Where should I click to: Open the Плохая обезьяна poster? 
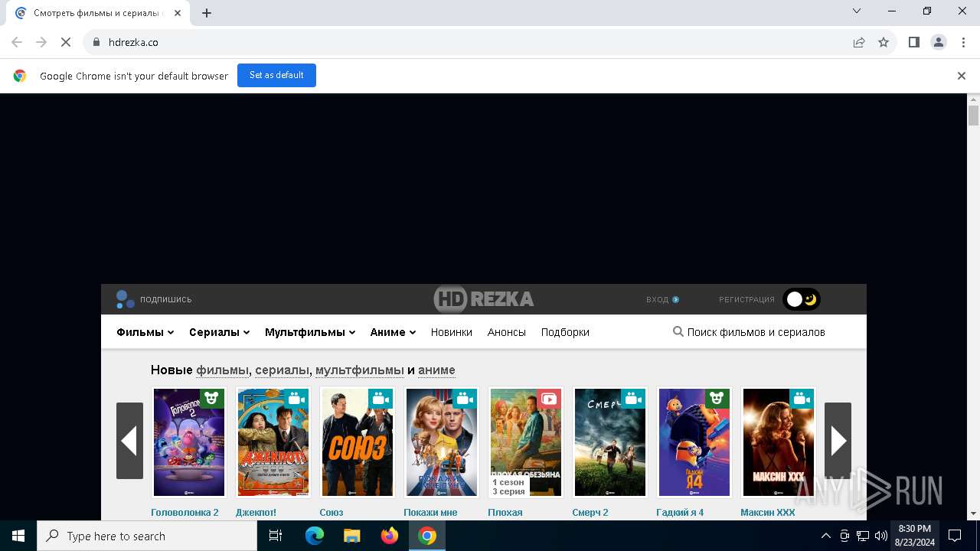[526, 442]
